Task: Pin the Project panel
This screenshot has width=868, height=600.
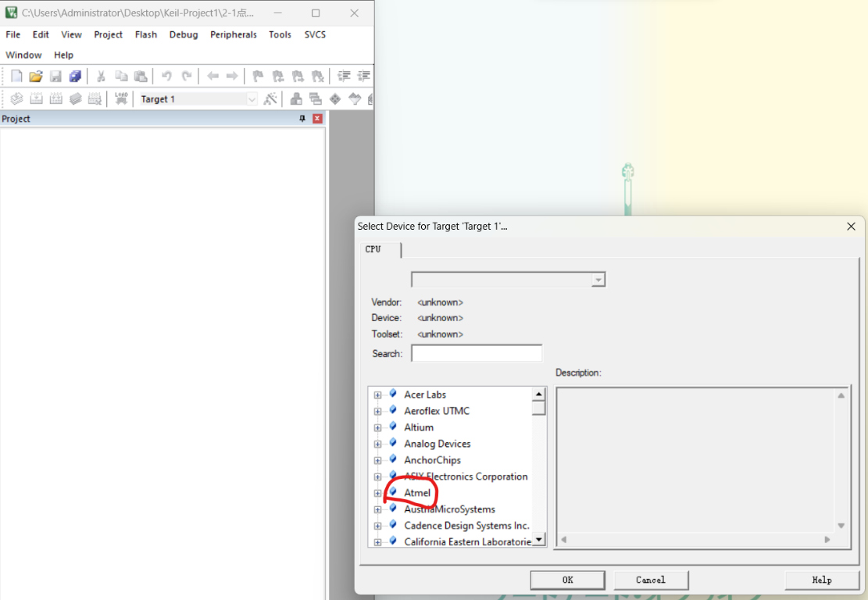Action: [x=302, y=119]
